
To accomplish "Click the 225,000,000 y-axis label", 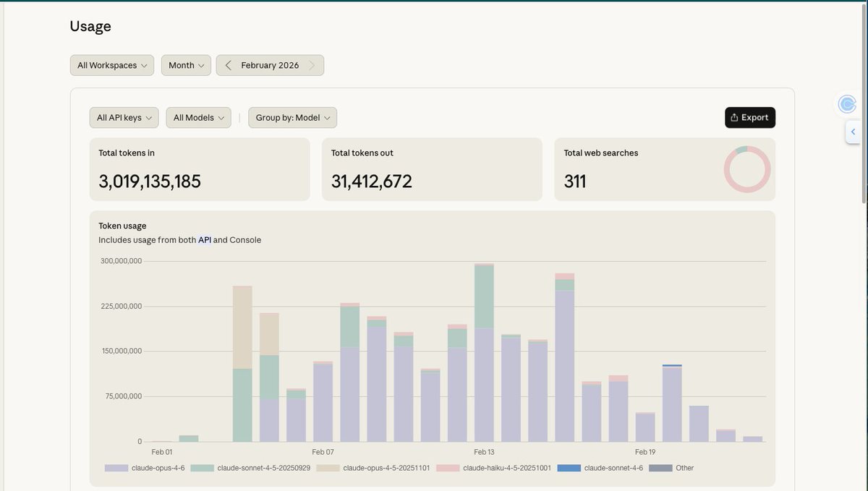I will (x=122, y=306).
